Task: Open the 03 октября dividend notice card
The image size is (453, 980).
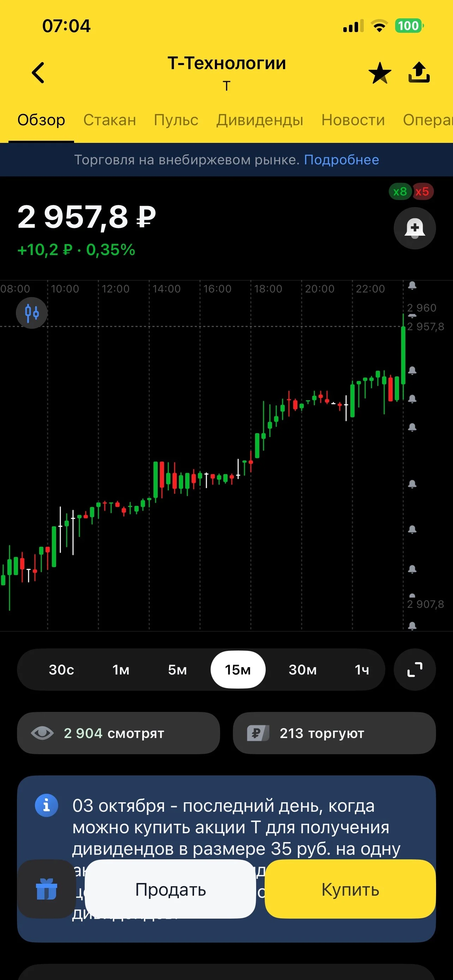Action: click(x=226, y=859)
